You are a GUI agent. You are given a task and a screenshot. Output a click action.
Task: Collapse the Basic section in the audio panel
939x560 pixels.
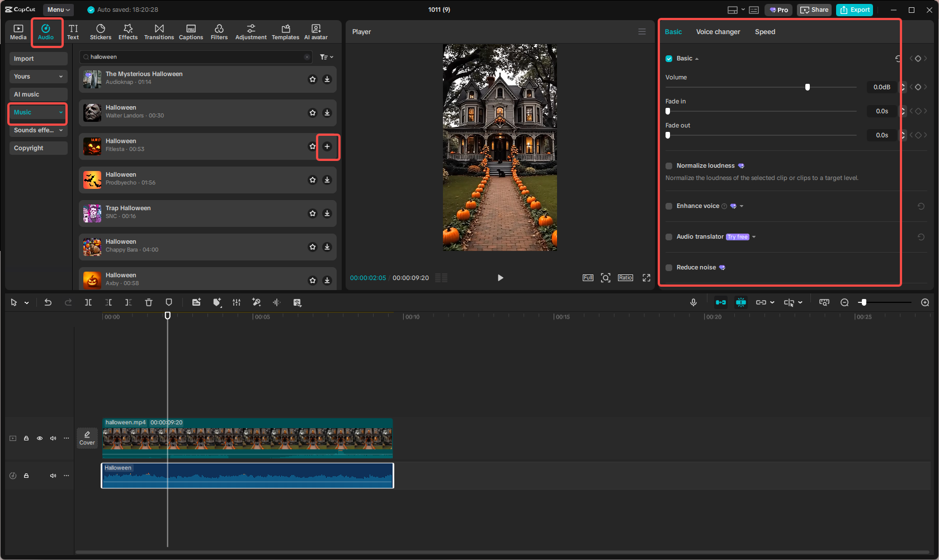697,58
